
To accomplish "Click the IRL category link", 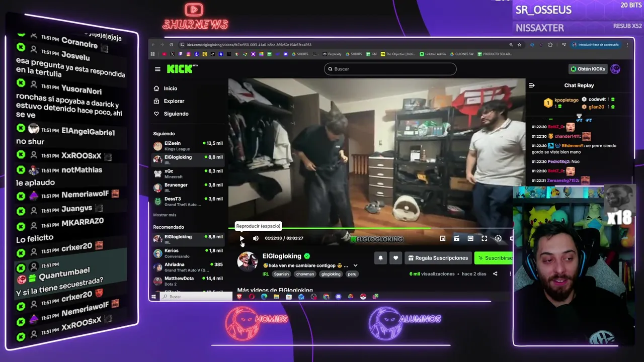I will [x=266, y=274].
